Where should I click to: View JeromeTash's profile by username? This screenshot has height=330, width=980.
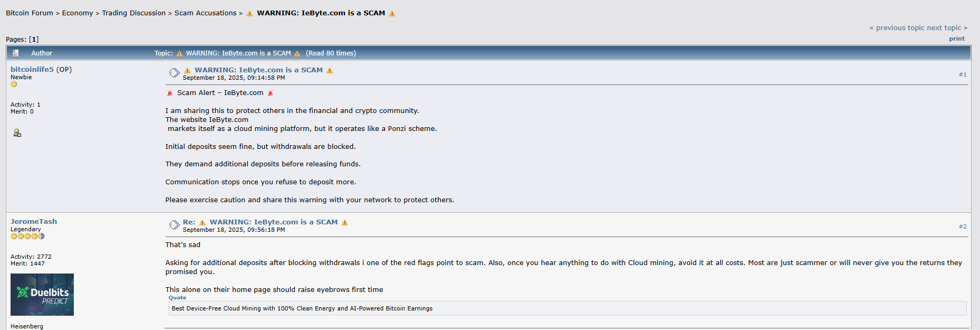point(34,221)
